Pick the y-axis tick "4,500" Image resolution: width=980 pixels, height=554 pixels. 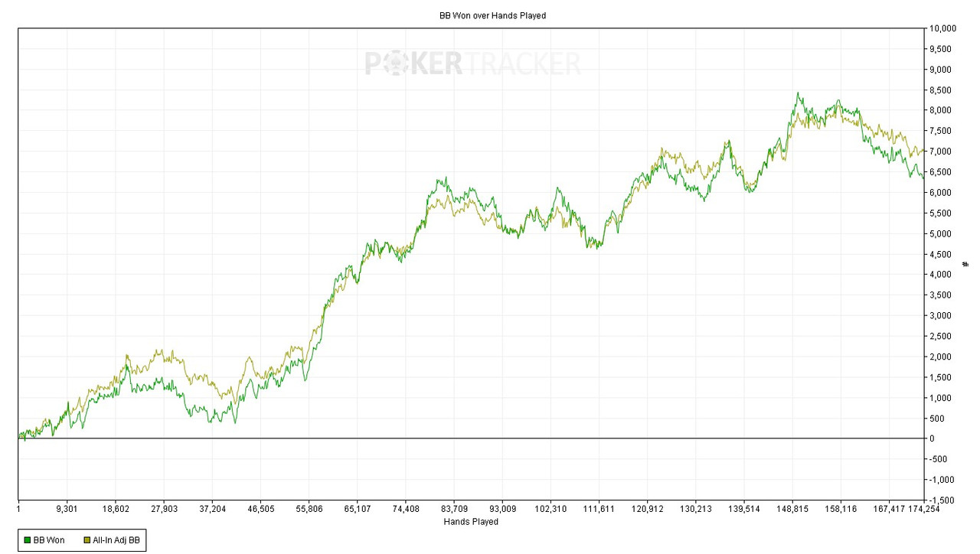pos(940,254)
